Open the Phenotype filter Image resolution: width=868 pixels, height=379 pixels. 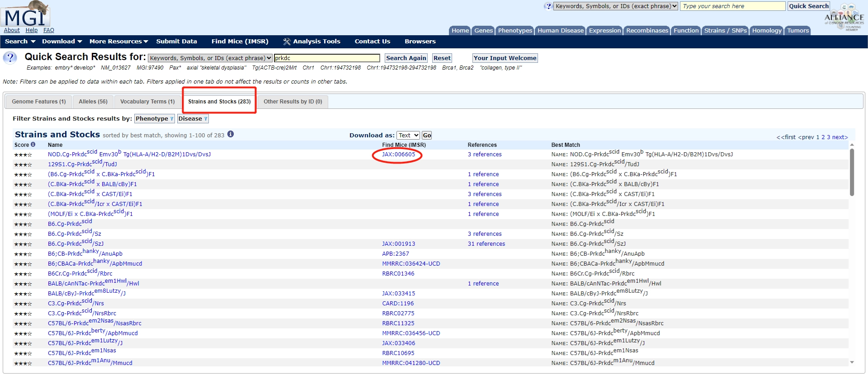[154, 119]
